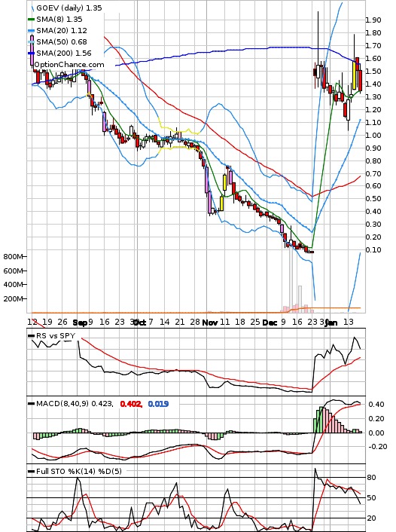Click the RS vs SPY panel label

[x=56, y=335]
